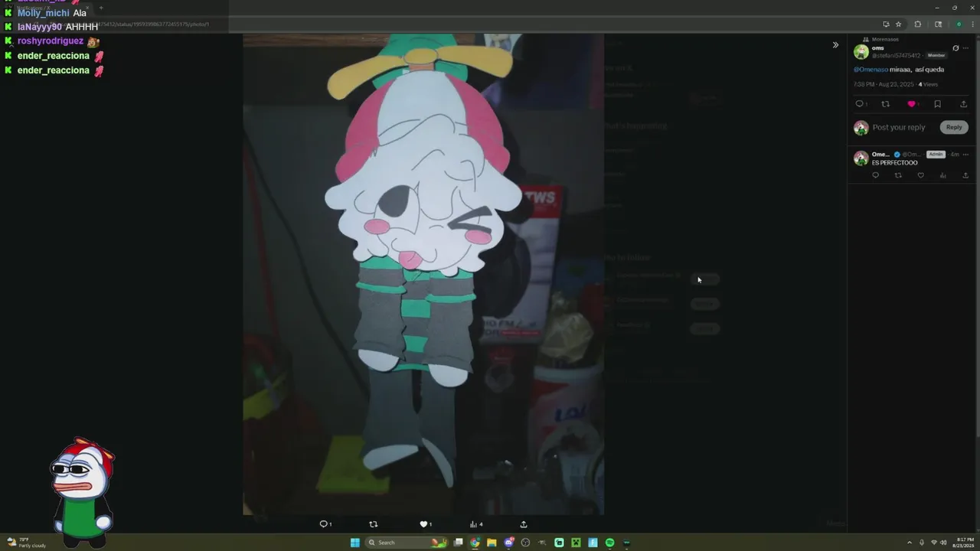Open more options on the ES PERFECTOOO reply
This screenshot has height=551, width=980.
coord(965,155)
